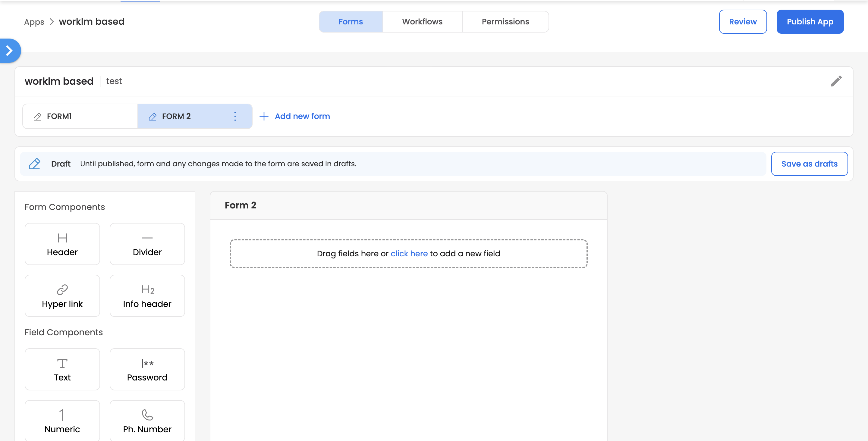Select the Header form component
This screenshot has height=441, width=868.
62,244
